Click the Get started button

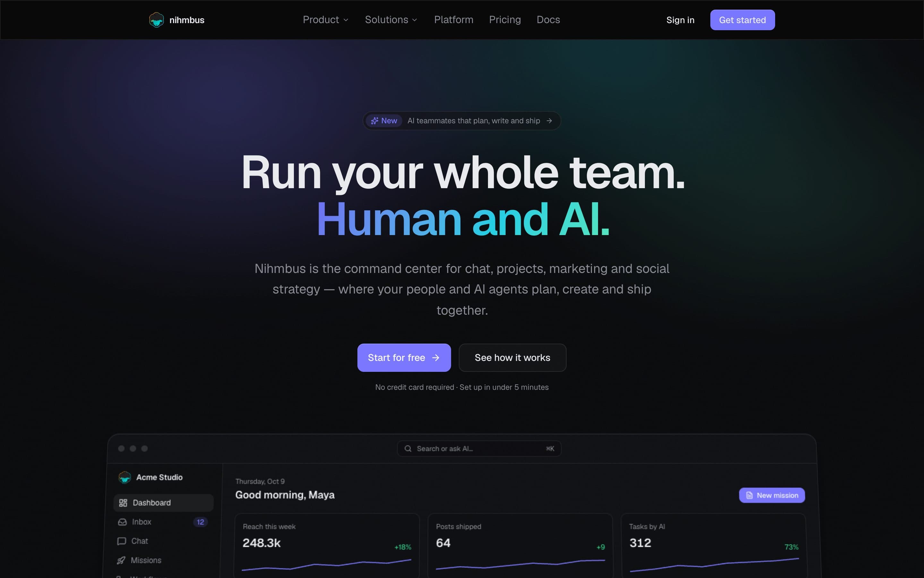coord(742,20)
